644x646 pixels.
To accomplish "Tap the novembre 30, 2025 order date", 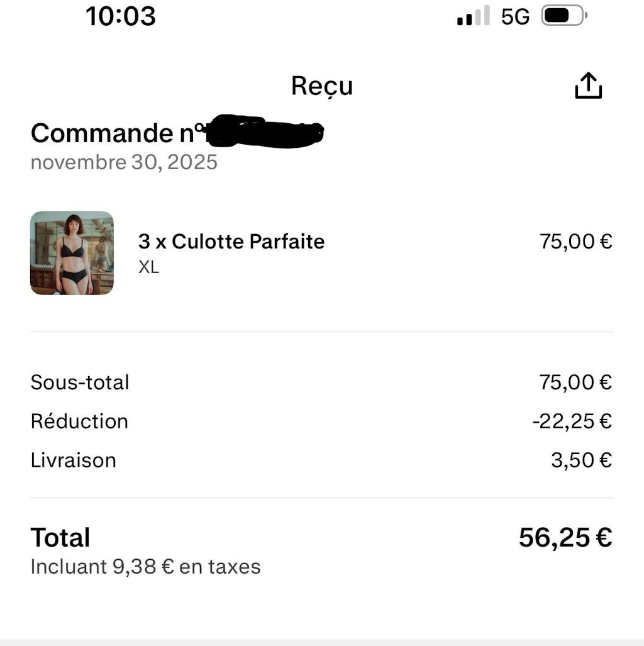I will 124,162.
